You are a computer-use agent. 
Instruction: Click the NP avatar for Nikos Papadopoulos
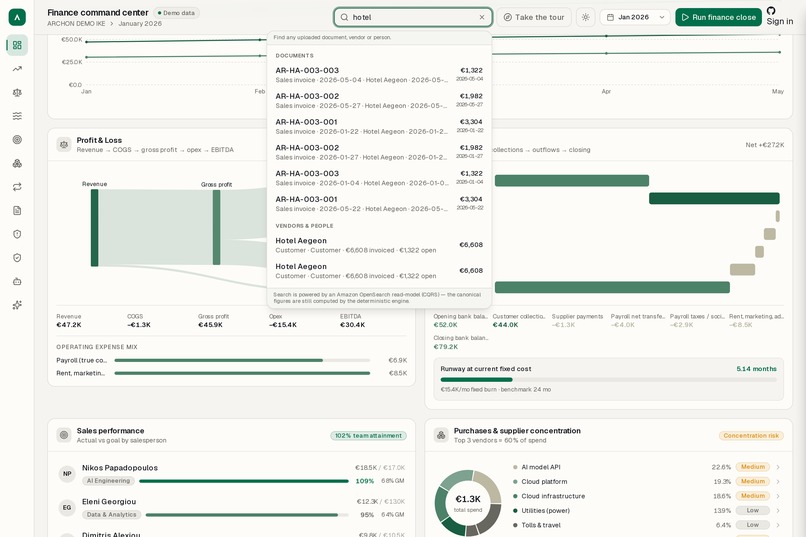67,474
